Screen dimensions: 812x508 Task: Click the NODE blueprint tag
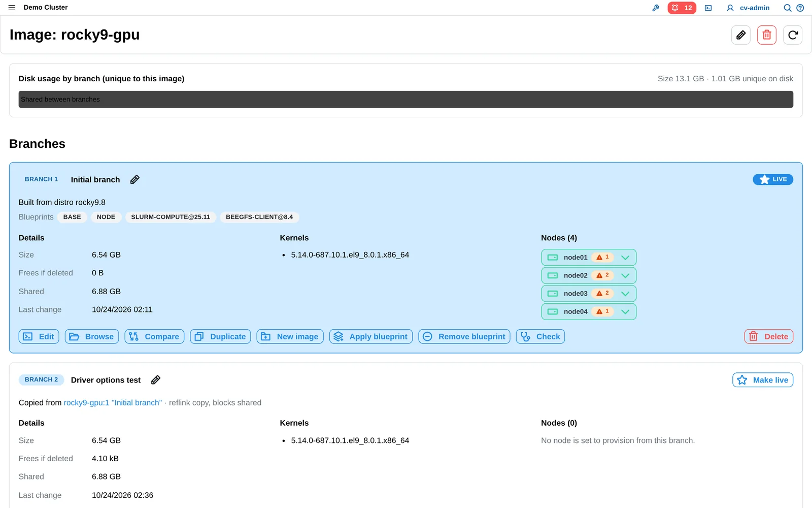(106, 217)
